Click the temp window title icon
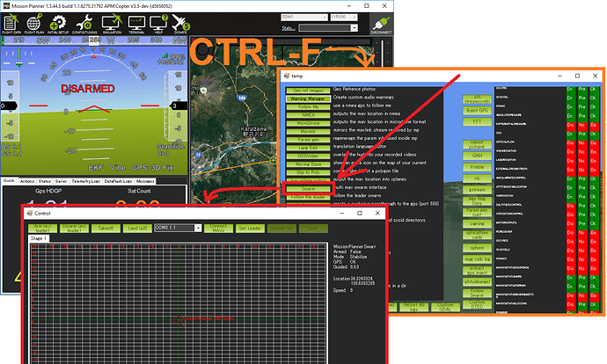Screen dimensions: 607x364 click(287, 76)
